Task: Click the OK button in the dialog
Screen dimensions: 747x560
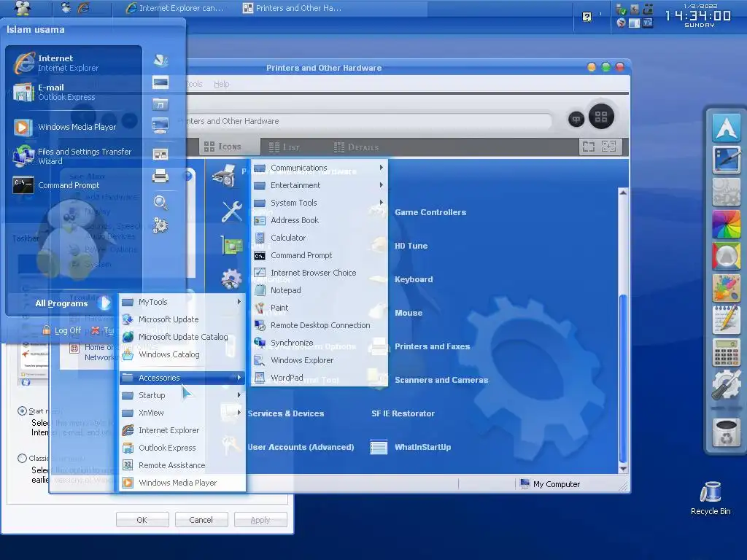Action: pos(142,519)
